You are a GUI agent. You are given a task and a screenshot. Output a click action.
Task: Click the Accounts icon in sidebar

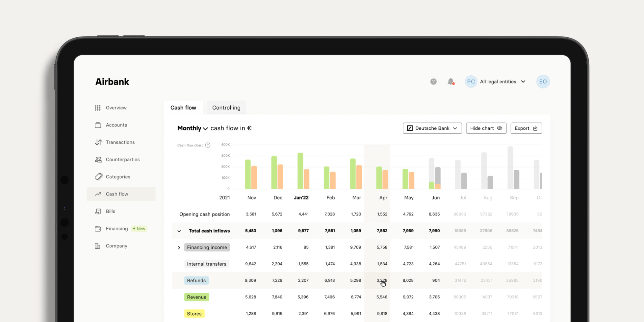pyautogui.click(x=98, y=125)
